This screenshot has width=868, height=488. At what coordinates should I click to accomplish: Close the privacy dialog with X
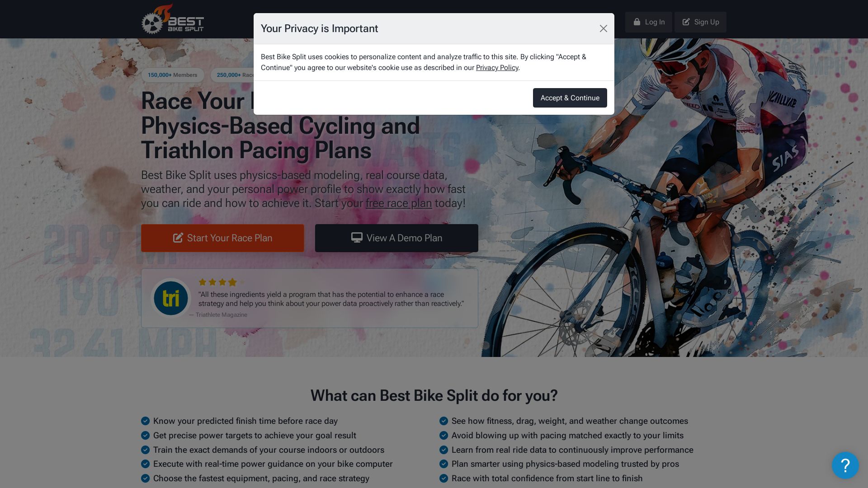coord(603,28)
